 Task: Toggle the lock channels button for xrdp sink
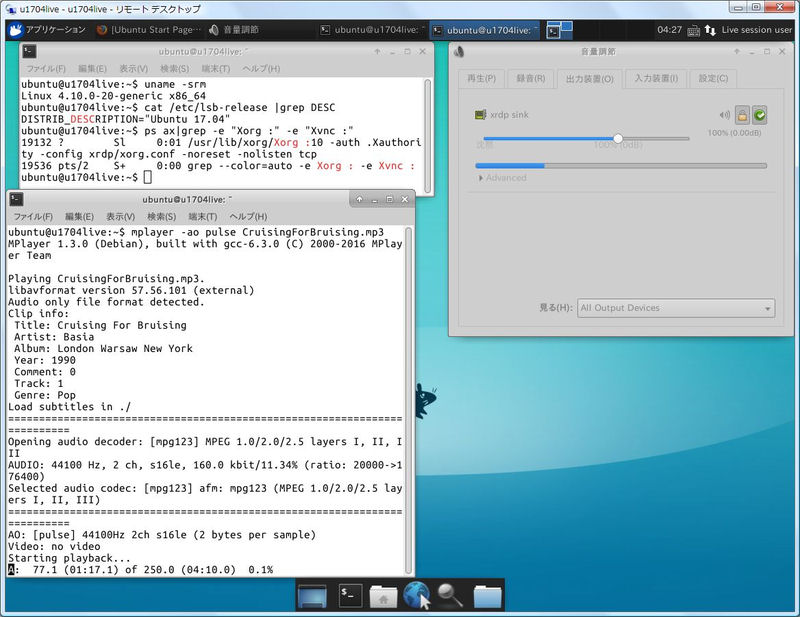click(742, 115)
